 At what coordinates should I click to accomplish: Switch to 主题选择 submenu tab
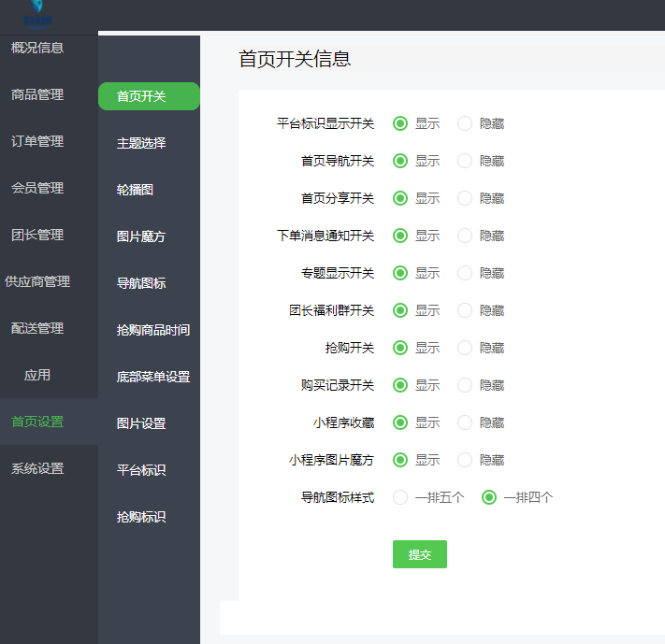pyautogui.click(x=141, y=143)
